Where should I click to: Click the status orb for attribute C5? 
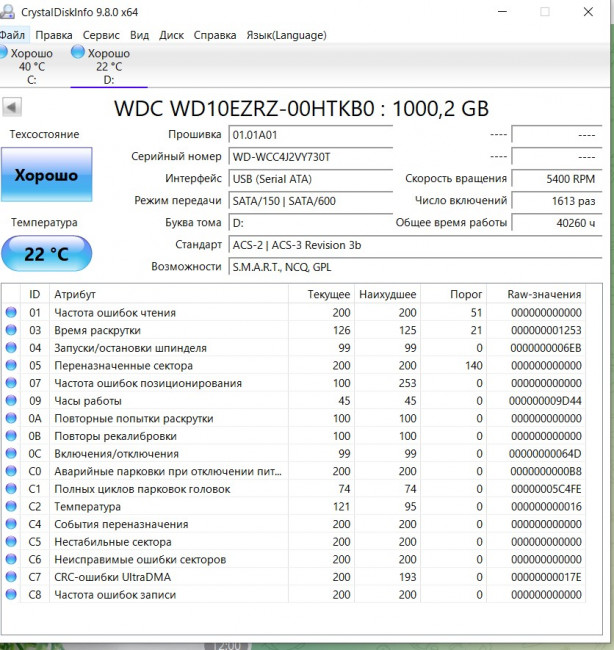pos(11,541)
